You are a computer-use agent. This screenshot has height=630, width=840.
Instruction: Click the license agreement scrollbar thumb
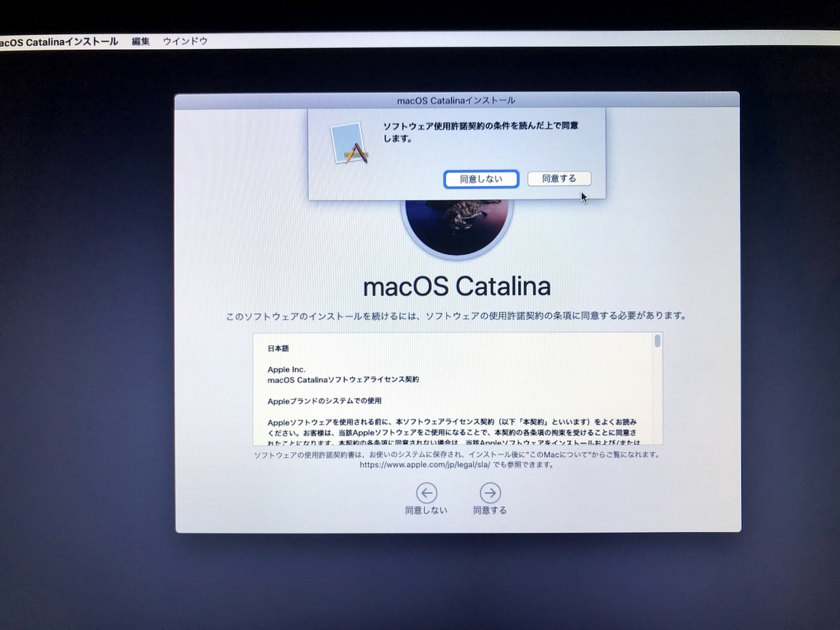657,341
